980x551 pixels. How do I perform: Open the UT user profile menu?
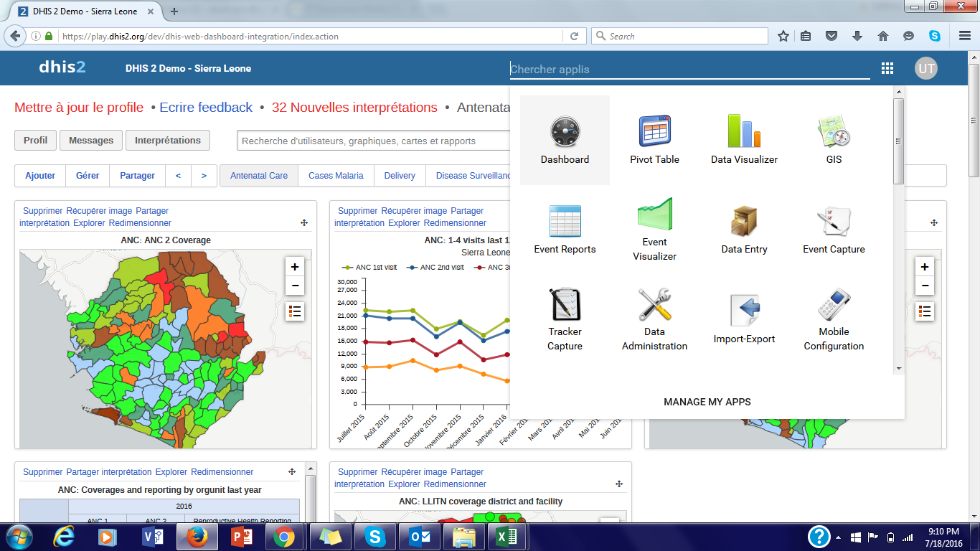point(925,68)
